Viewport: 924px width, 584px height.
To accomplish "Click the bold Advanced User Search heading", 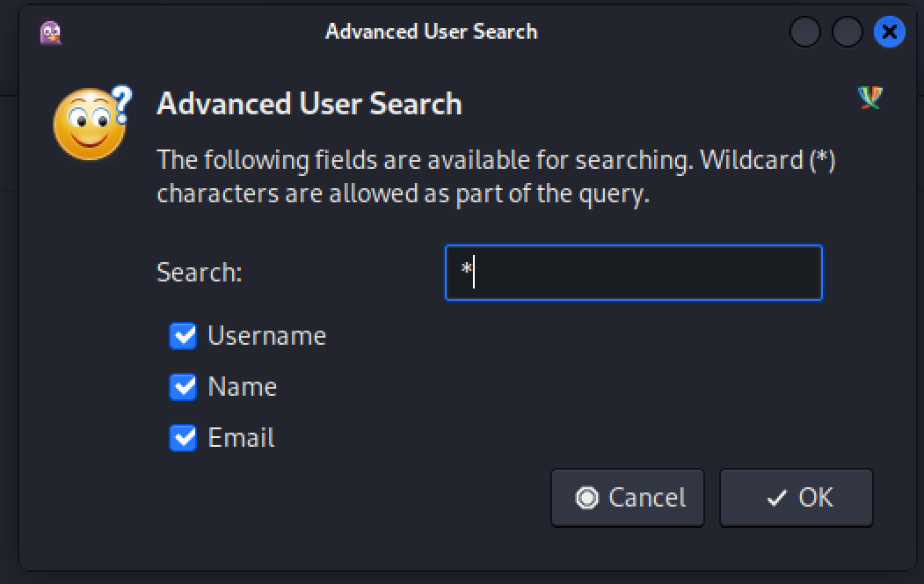I will (x=309, y=104).
